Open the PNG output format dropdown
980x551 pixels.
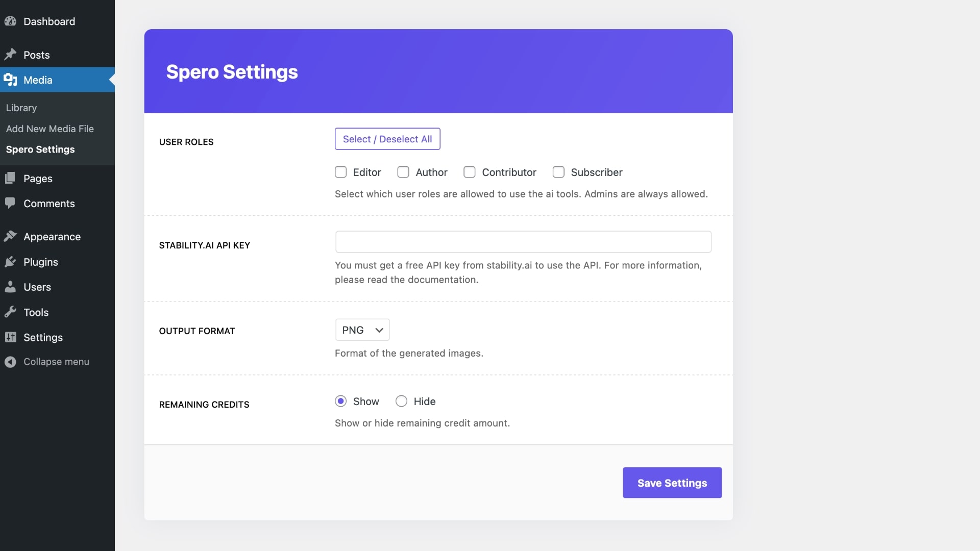tap(362, 330)
